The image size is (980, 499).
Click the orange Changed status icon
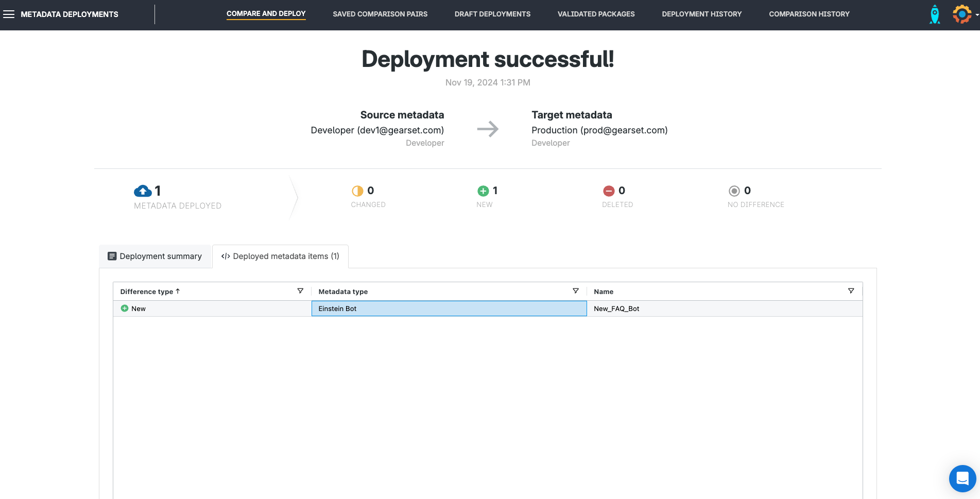pos(357,191)
